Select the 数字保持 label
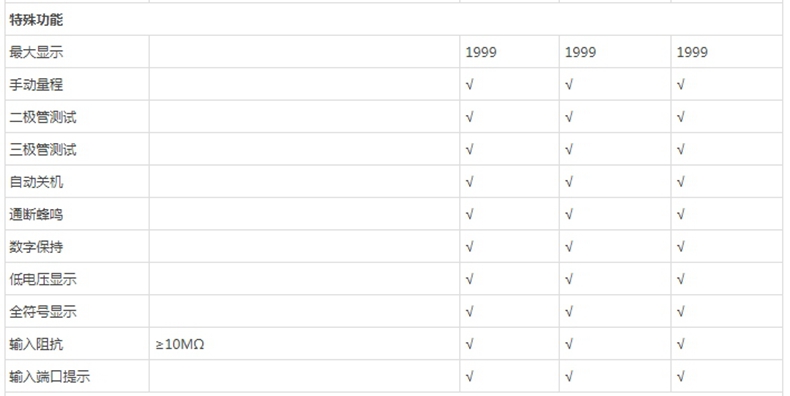 [x=36, y=246]
